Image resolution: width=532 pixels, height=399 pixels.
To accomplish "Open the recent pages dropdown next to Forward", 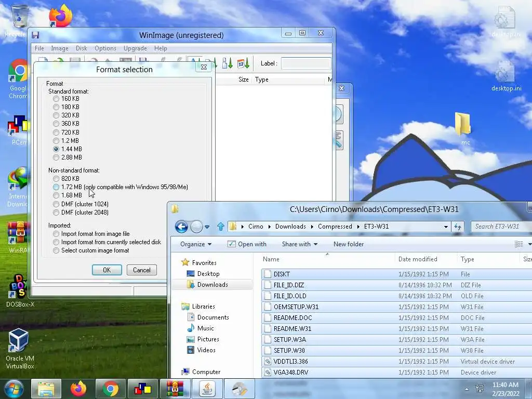I will [207, 227].
